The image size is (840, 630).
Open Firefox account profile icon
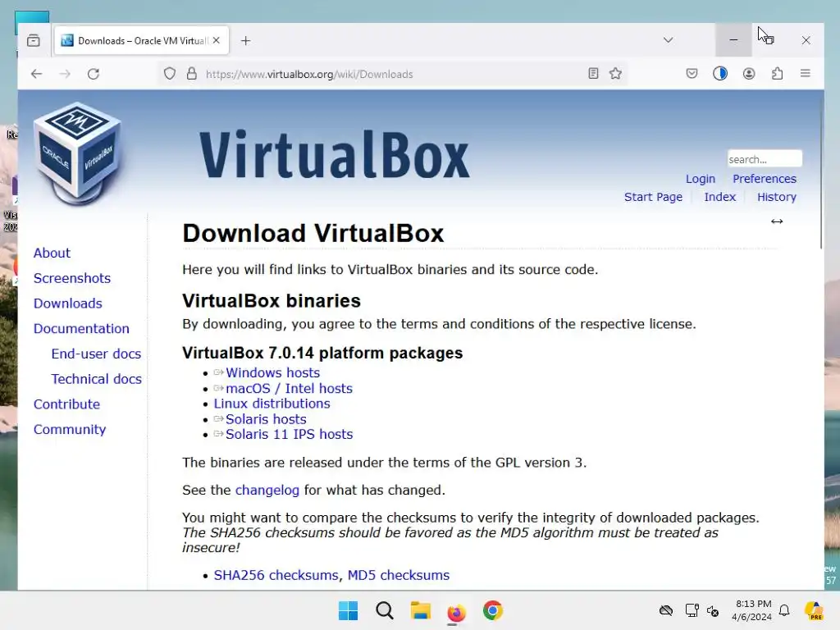749,73
